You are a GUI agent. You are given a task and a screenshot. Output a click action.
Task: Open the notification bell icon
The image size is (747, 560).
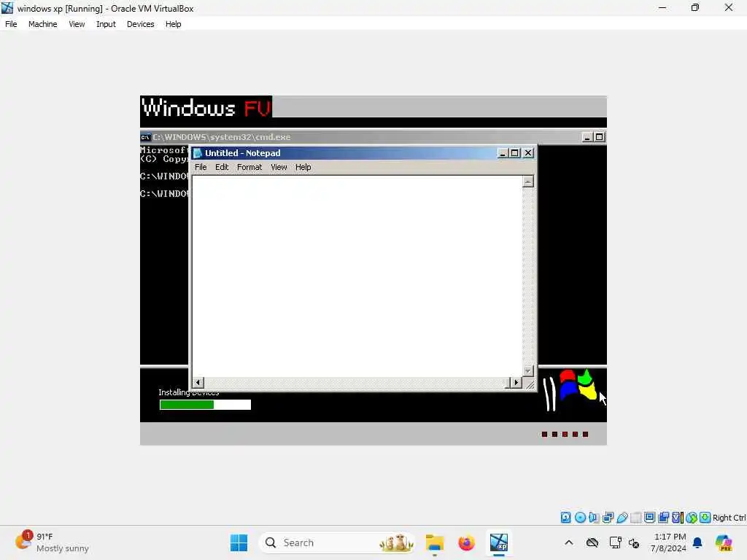697,542
